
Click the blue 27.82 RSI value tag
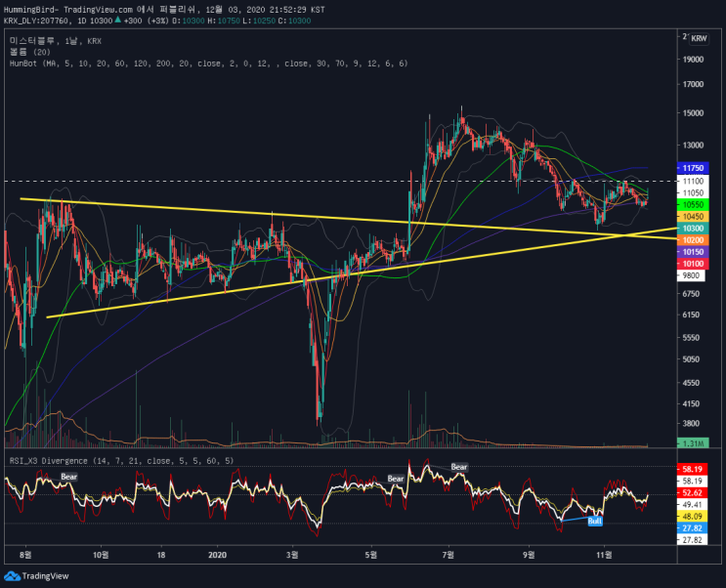click(692, 528)
